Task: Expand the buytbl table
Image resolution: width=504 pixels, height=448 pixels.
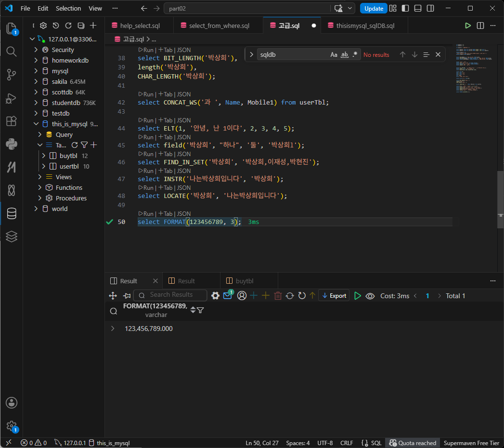Action: (x=44, y=156)
